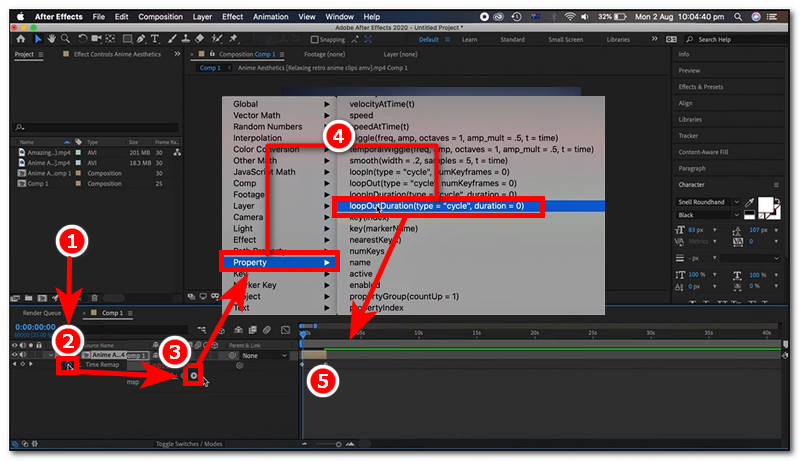Screen dimensions: 800x461
Task: Open the Effects & Presets panel
Action: point(699,87)
